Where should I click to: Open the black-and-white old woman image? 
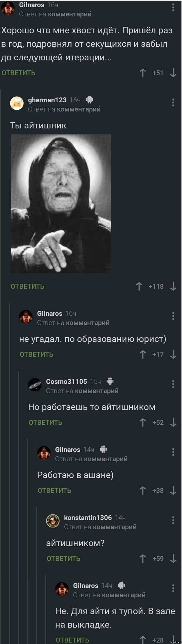coord(61,204)
